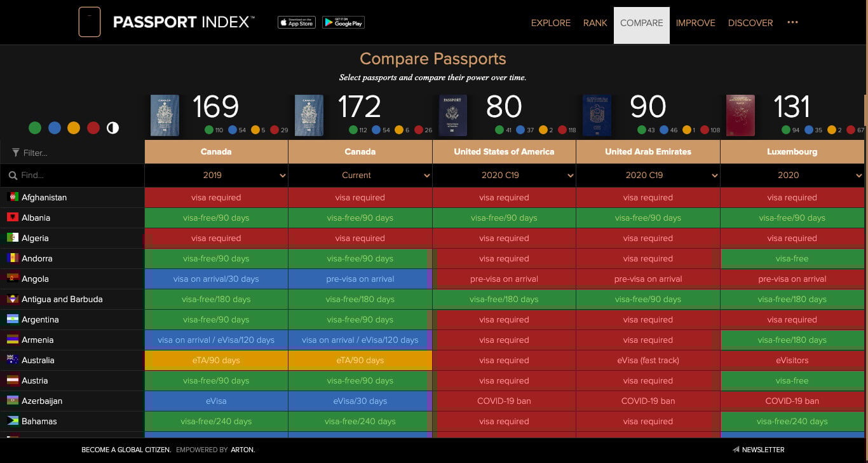Select the United States passport cover image

[453, 116]
